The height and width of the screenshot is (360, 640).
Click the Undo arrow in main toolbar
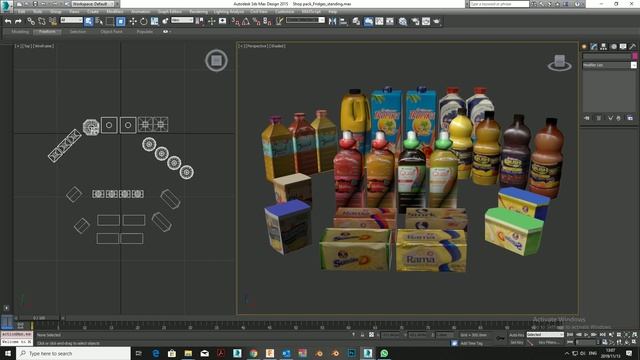coord(8,21)
